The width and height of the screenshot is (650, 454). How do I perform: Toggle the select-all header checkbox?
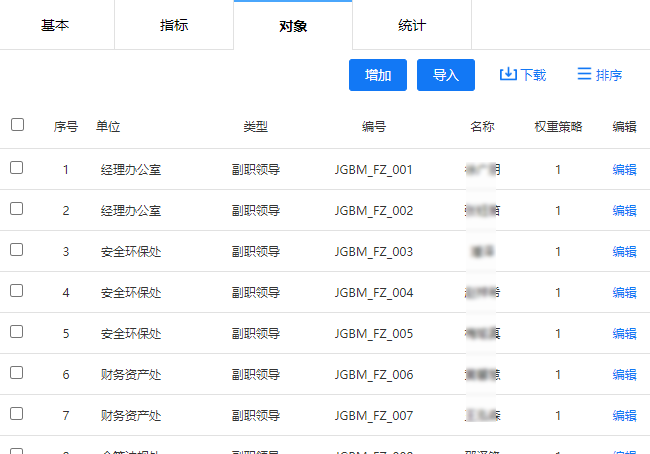click(17, 124)
